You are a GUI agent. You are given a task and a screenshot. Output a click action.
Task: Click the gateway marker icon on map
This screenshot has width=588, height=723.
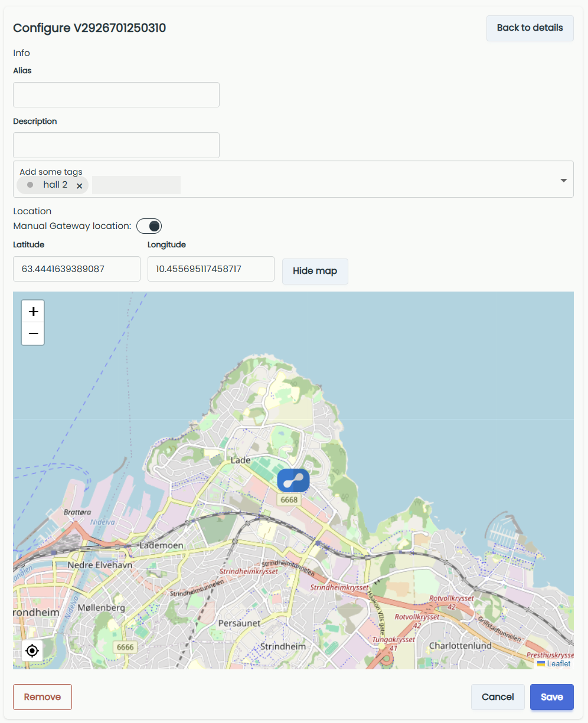tap(293, 480)
